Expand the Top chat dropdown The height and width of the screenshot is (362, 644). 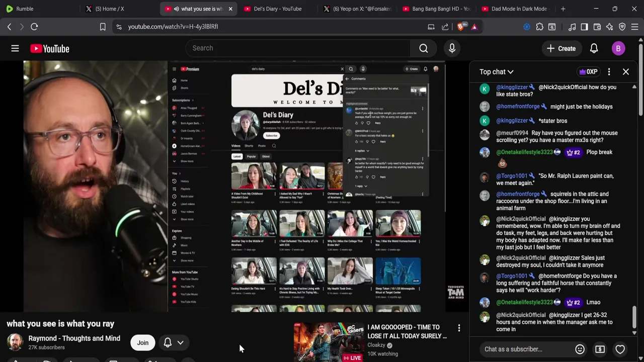(x=497, y=72)
